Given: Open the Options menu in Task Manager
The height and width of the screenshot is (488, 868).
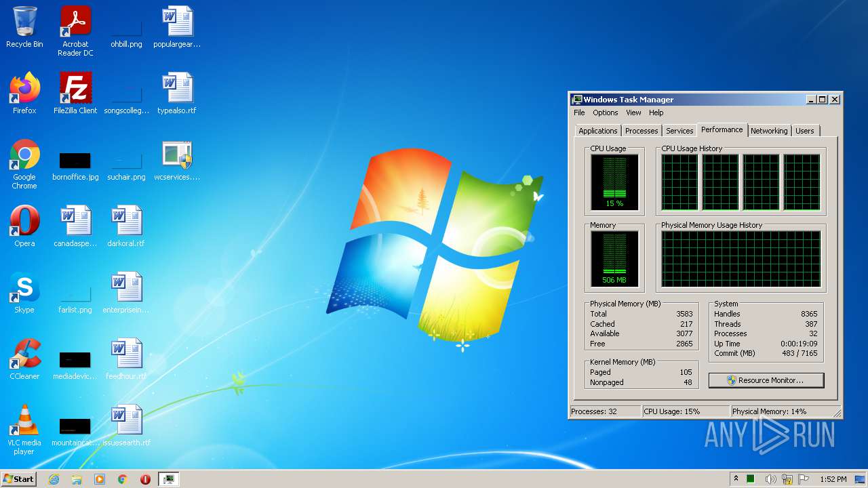Looking at the screenshot, I should coord(605,113).
